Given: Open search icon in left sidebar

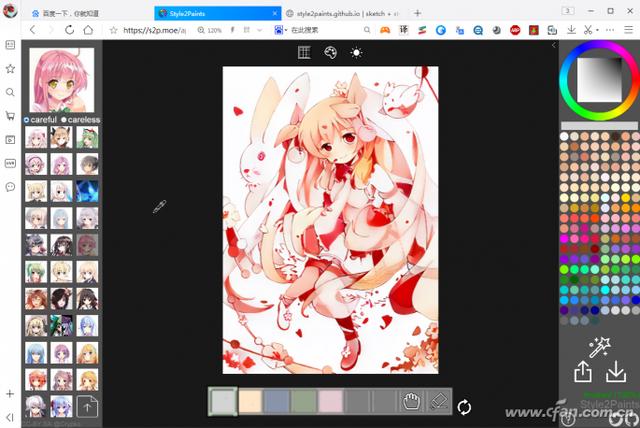Looking at the screenshot, I should 10,92.
